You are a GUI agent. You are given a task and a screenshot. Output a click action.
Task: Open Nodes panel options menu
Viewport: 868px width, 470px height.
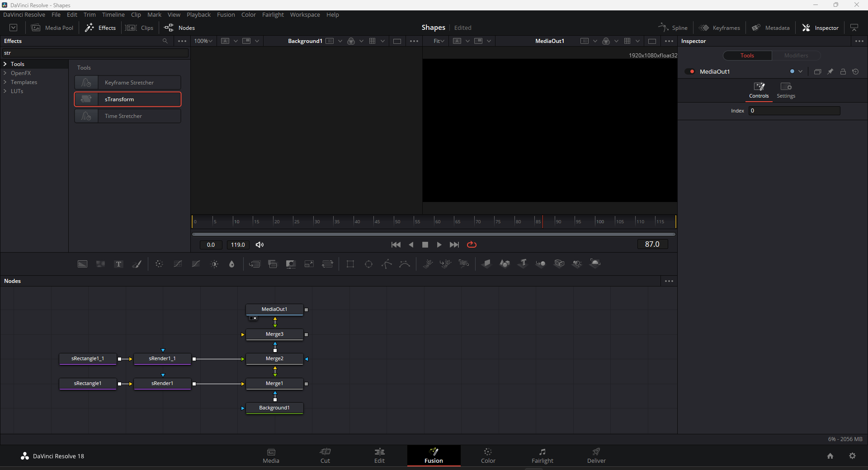point(669,281)
